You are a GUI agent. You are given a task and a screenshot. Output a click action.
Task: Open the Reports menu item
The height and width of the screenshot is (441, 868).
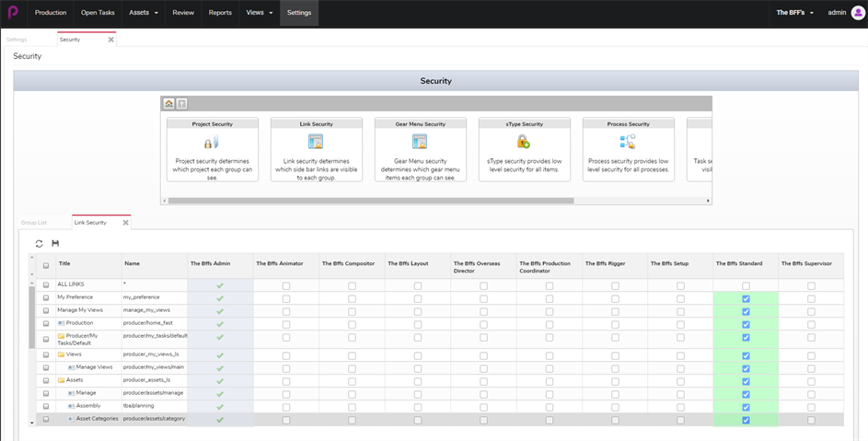[x=220, y=13]
